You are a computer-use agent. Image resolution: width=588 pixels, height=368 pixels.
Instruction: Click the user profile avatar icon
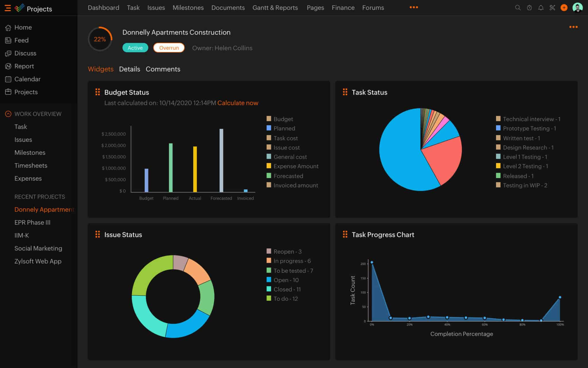pyautogui.click(x=578, y=8)
